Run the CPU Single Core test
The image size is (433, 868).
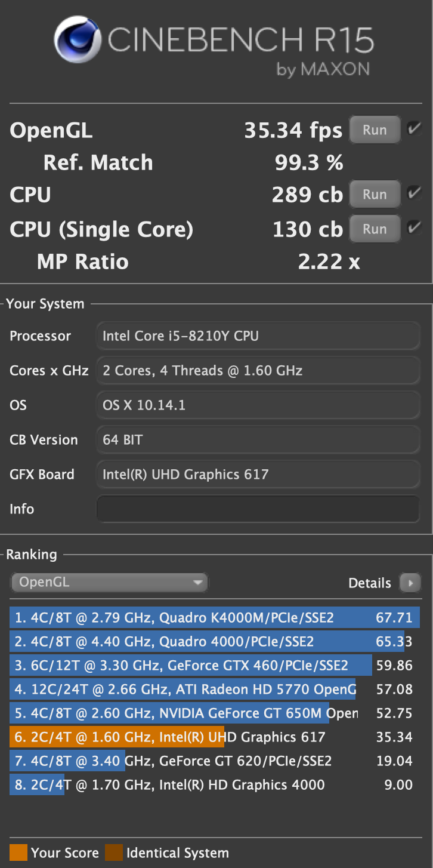coord(375,229)
